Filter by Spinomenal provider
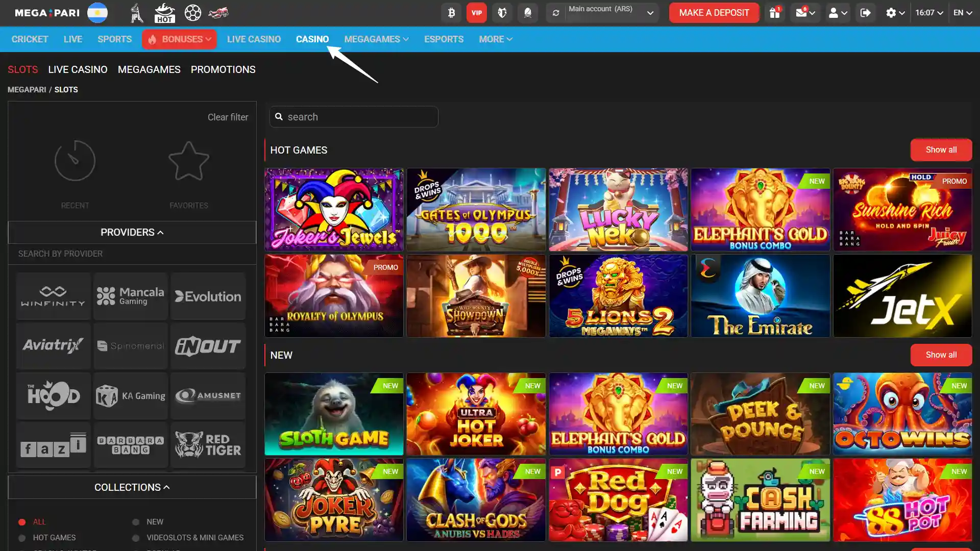The height and width of the screenshot is (551, 980). coord(131,346)
